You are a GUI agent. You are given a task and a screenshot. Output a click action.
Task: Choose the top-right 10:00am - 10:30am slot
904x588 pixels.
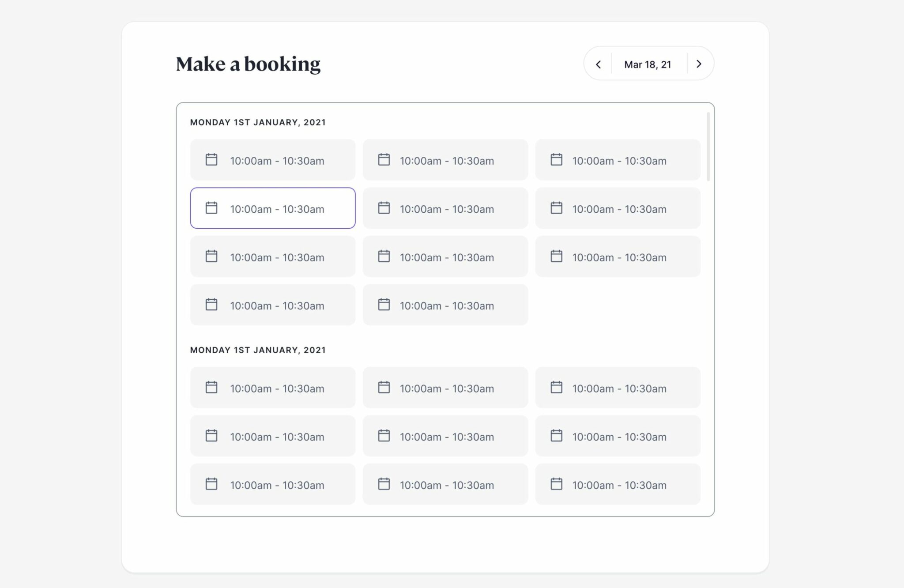coord(617,160)
